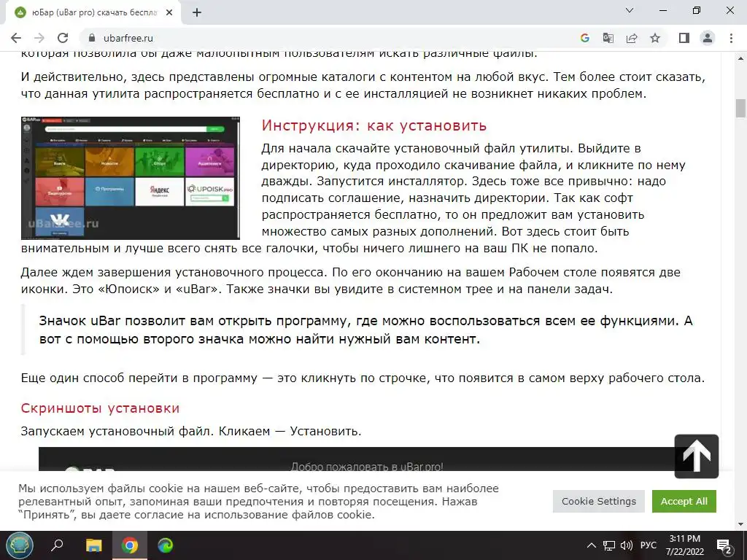Screen dimensions: 747x560
Task: Click scrollbar up arrow
Action: (740, 58)
